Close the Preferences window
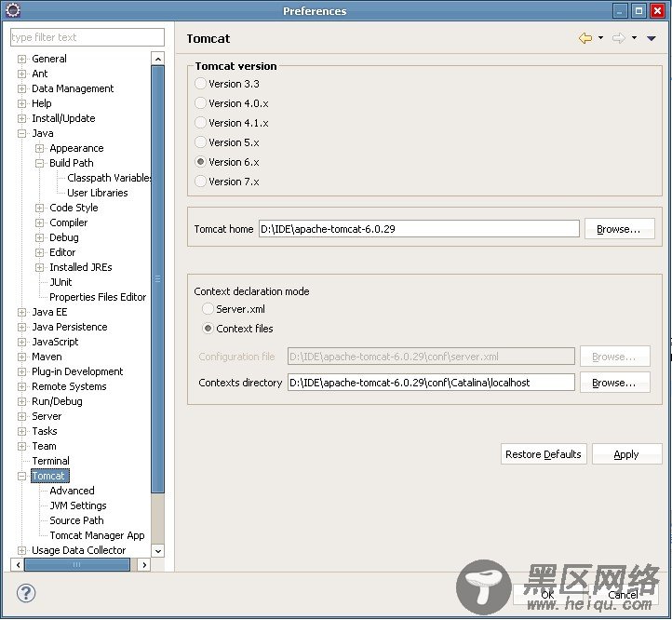Viewport: 672px width, 620px height. [x=657, y=11]
